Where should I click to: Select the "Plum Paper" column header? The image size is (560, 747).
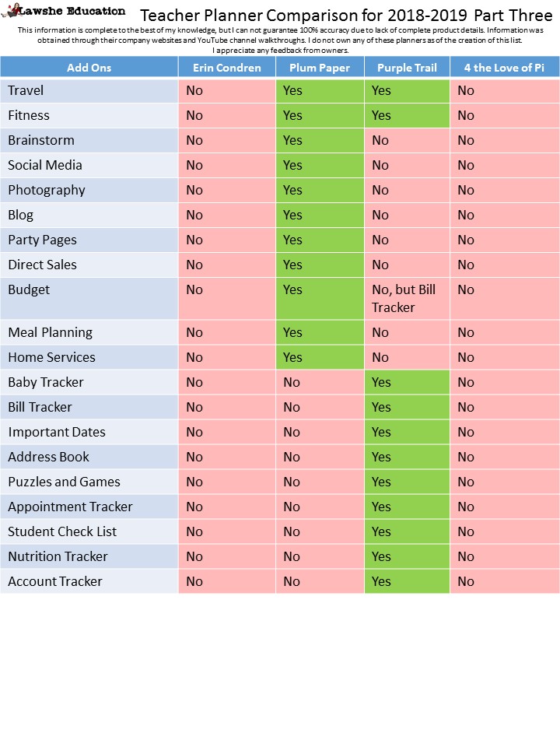tap(320, 68)
